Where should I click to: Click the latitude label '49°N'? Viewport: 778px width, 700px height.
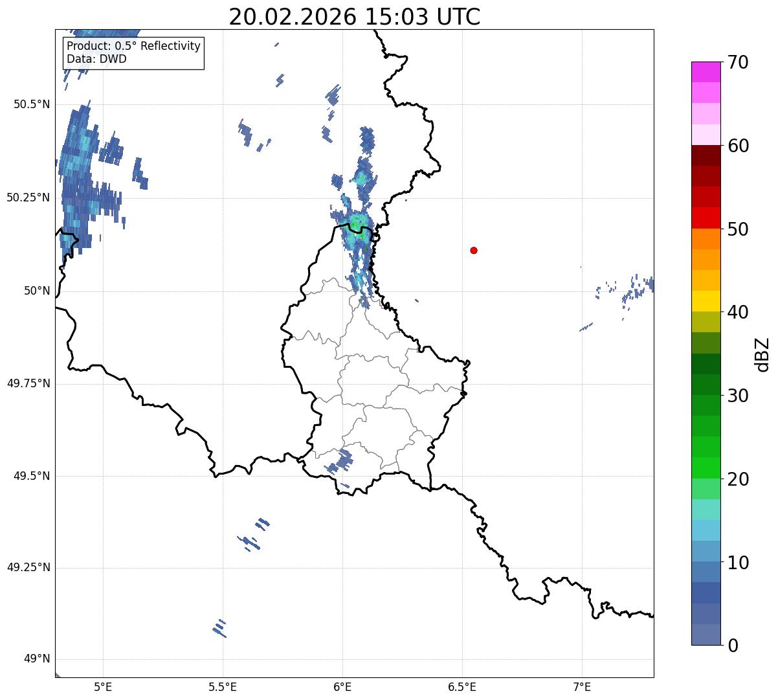pos(37,659)
